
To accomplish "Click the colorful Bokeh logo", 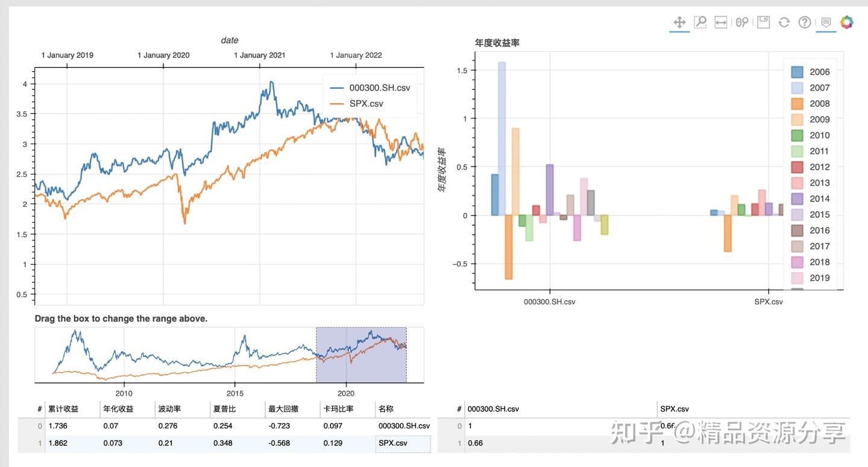I will click(847, 22).
